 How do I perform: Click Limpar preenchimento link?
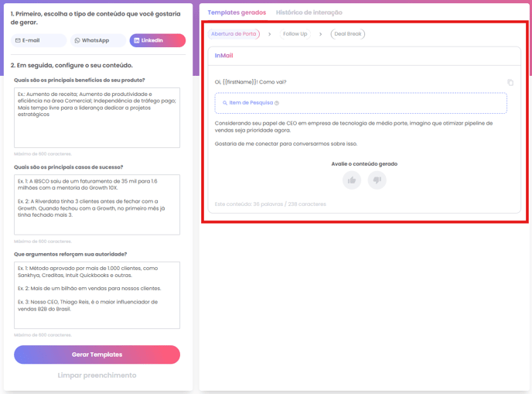97,375
